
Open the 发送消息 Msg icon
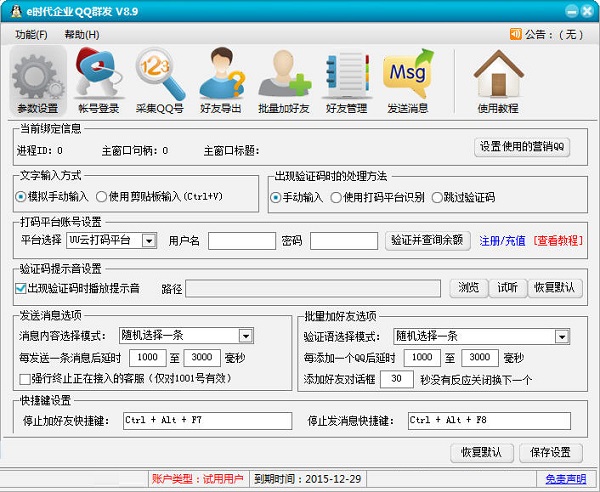click(x=408, y=81)
